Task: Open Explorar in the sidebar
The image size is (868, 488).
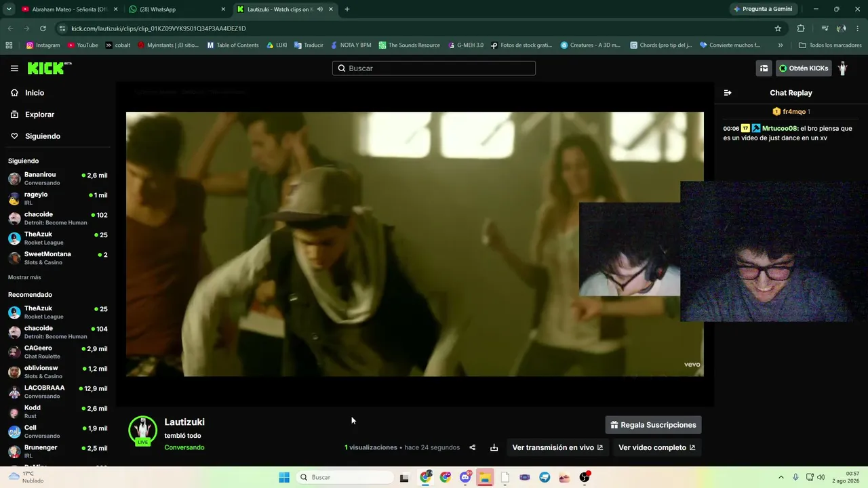Action: [39, 115]
